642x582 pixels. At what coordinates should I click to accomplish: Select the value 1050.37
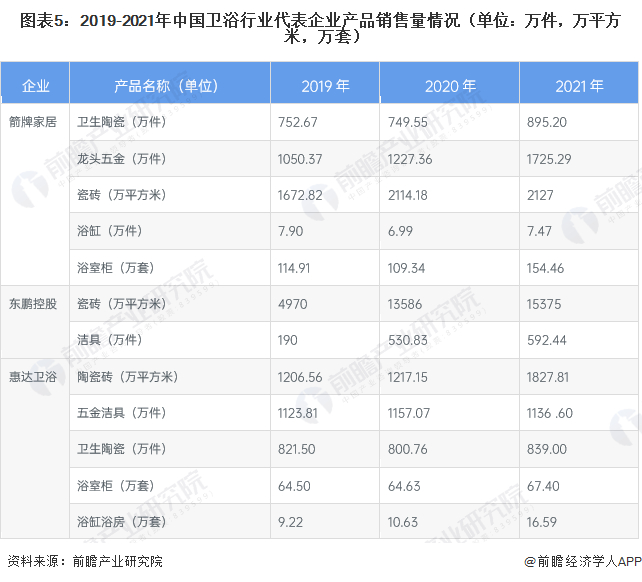300,159
